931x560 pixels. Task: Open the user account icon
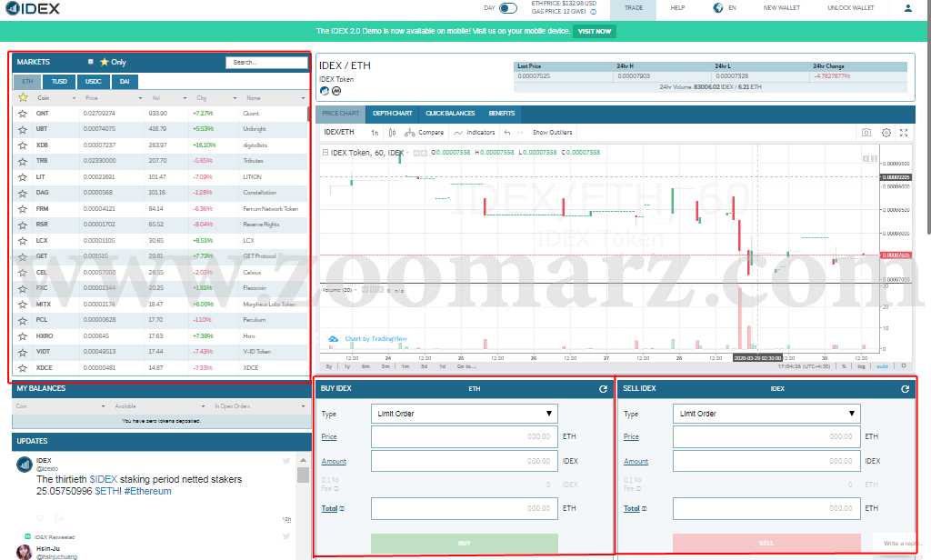coord(908,8)
